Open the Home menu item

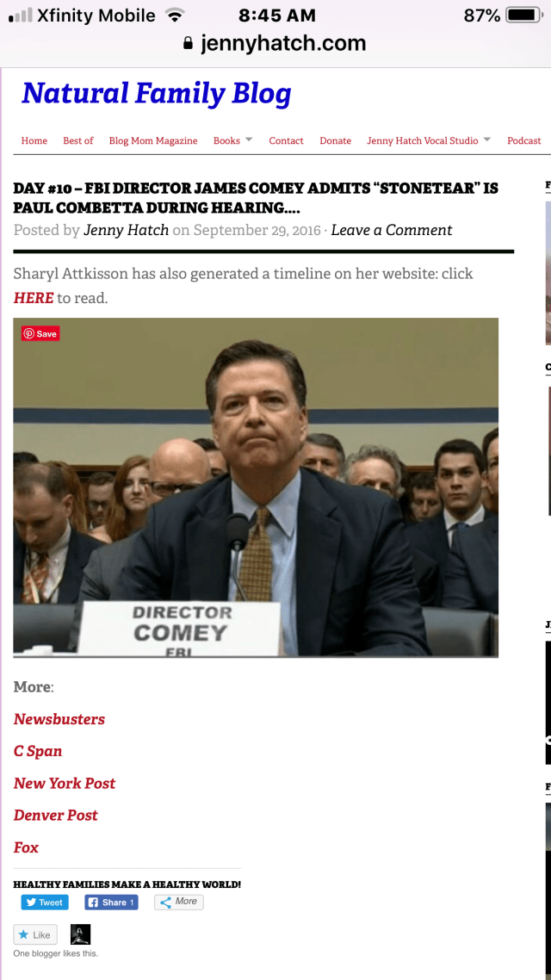[x=34, y=140]
